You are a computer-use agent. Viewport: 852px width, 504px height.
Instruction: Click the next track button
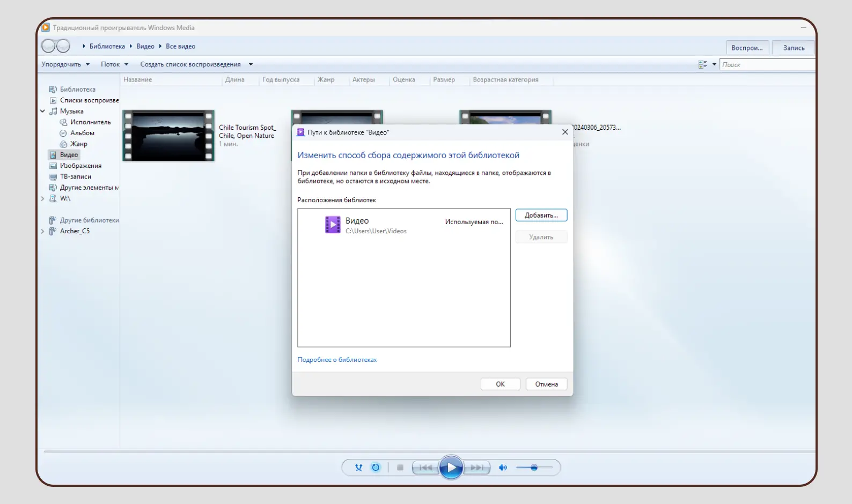tap(477, 468)
